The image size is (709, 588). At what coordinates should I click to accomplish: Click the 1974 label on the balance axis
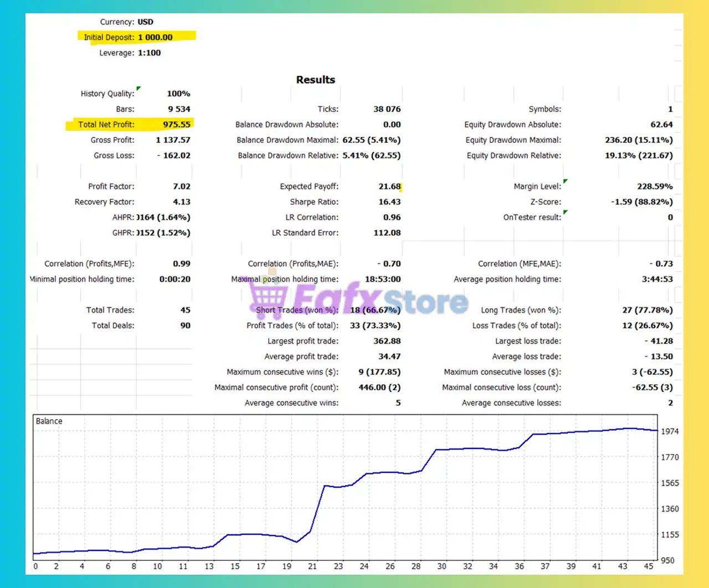tap(670, 431)
